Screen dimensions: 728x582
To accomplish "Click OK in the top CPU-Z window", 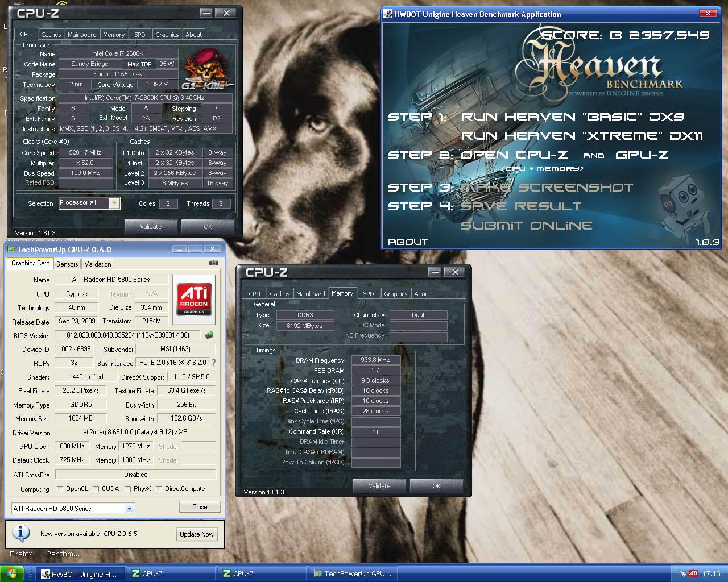I will pyautogui.click(x=208, y=227).
